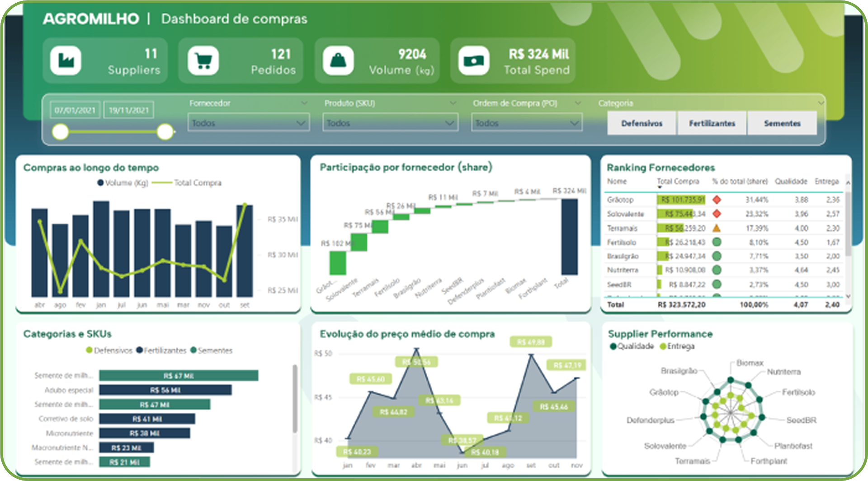Viewport: 868px width, 481px height.
Task: Click the money icon on Total Spend card
Action: pyautogui.click(x=474, y=61)
